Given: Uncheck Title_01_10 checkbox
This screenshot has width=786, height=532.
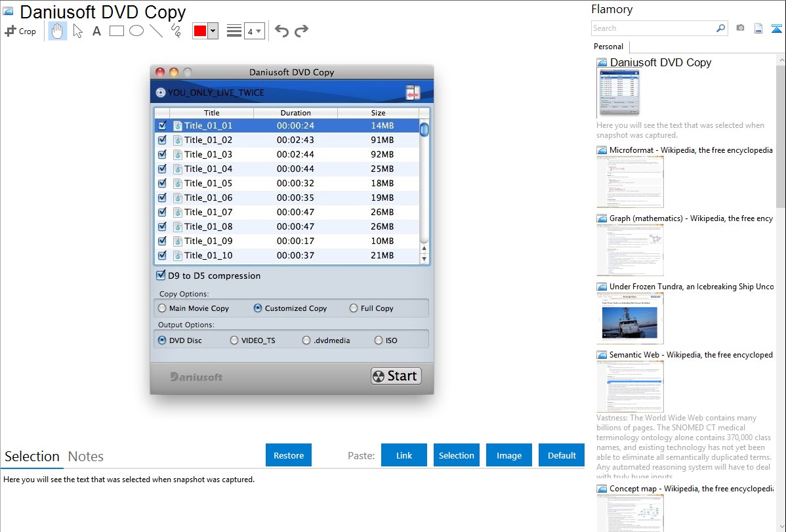Looking at the screenshot, I should (x=162, y=256).
